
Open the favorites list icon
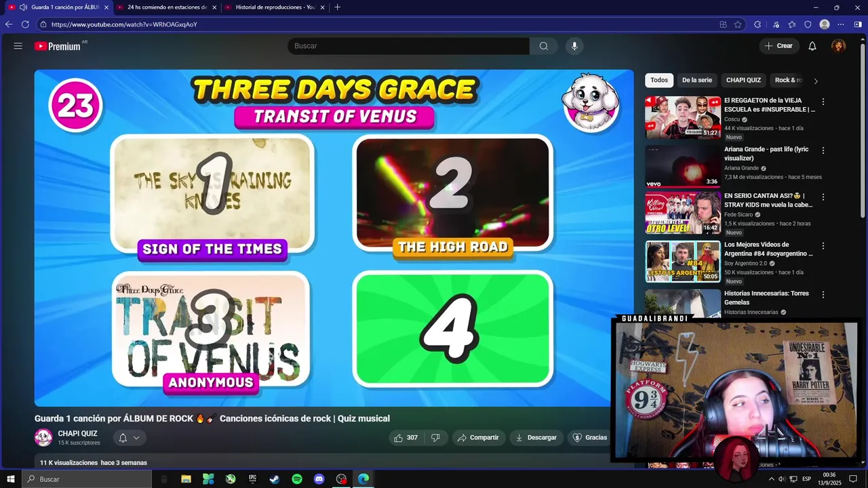pos(792,24)
